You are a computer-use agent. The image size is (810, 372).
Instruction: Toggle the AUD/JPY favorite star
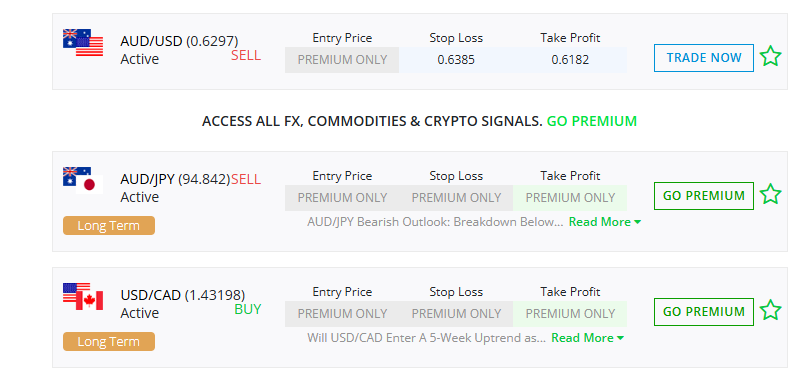click(770, 195)
